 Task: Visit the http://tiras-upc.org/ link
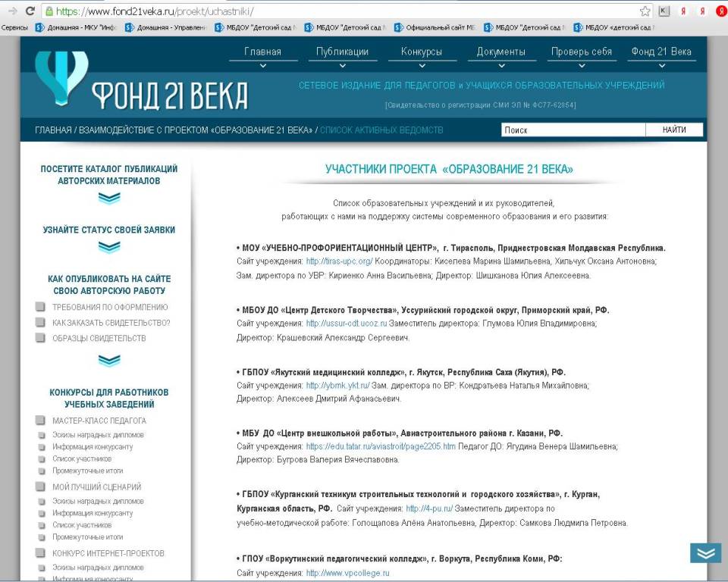click(340, 261)
